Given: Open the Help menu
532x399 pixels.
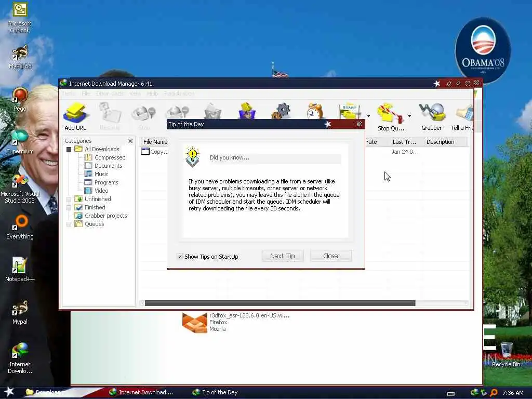Looking at the screenshot, I should (153, 94).
